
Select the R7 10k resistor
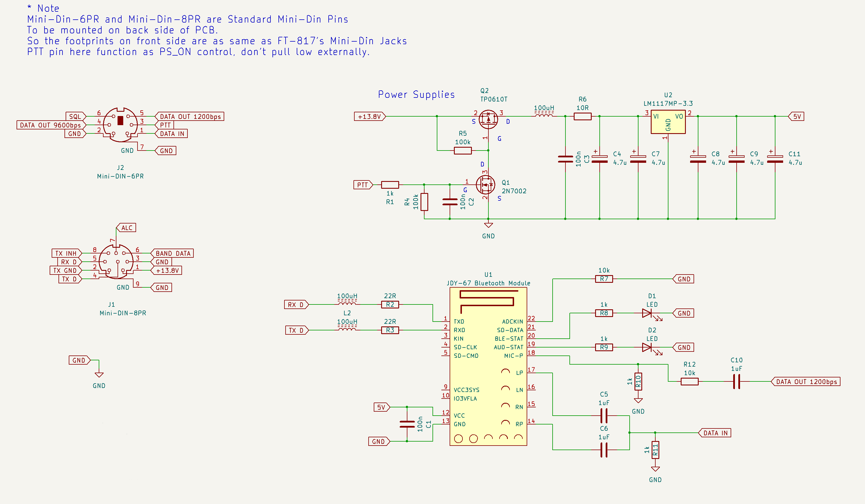(x=604, y=279)
